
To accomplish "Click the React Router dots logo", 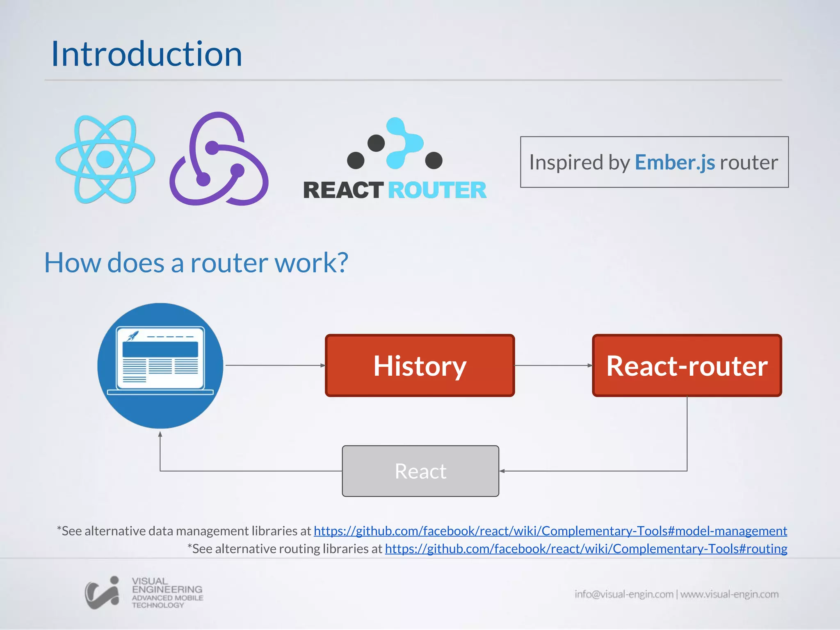I will [395, 144].
